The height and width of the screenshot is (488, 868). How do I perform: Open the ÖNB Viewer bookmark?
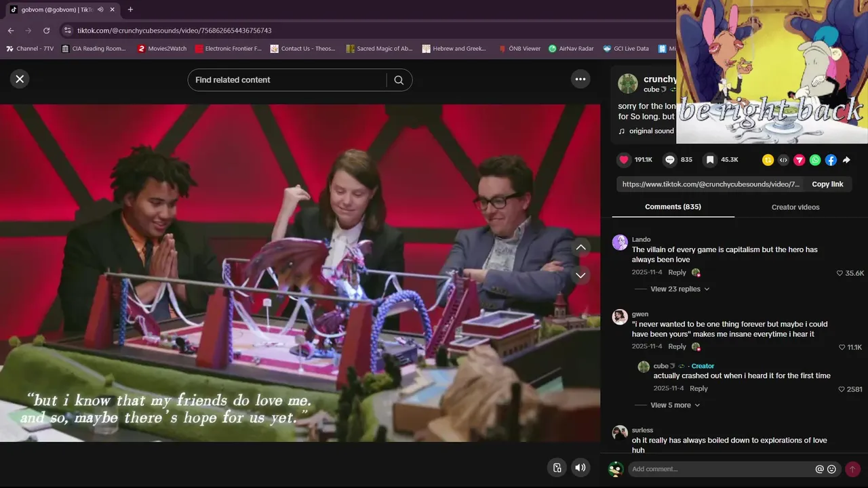(x=519, y=49)
